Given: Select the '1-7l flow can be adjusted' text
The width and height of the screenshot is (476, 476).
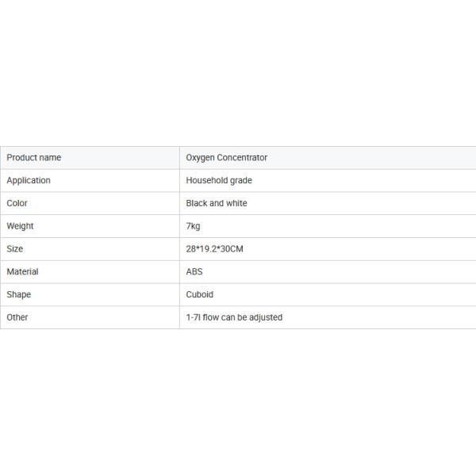Looking at the screenshot, I should 234,317.
